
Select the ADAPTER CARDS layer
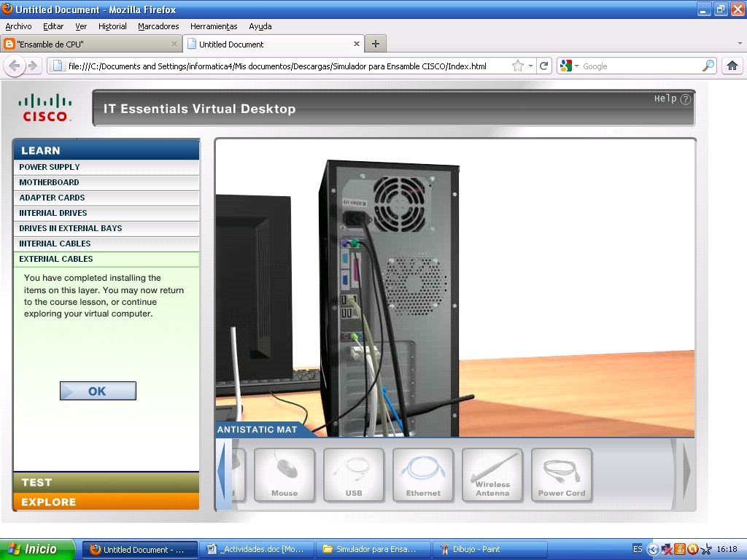point(107,198)
